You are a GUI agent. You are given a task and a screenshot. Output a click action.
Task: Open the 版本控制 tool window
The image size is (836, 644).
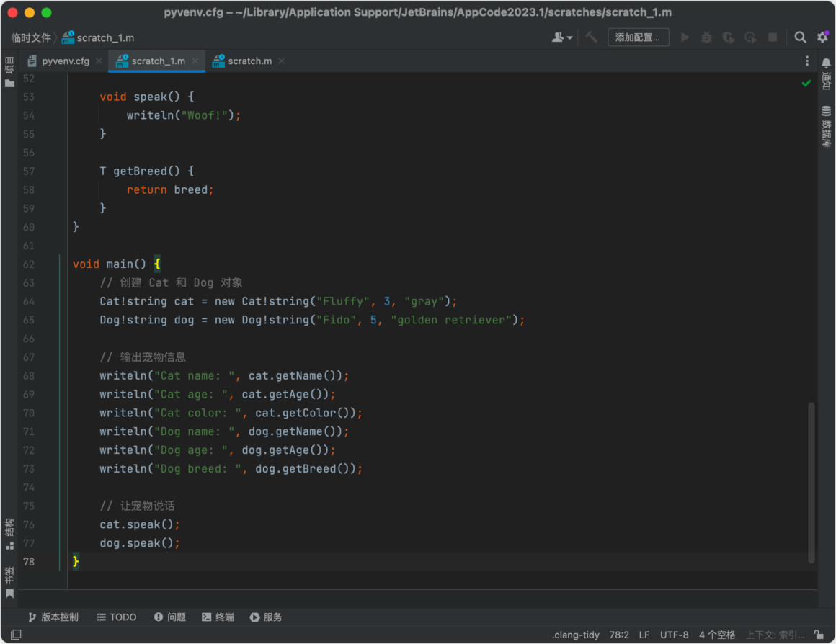pyautogui.click(x=53, y=617)
